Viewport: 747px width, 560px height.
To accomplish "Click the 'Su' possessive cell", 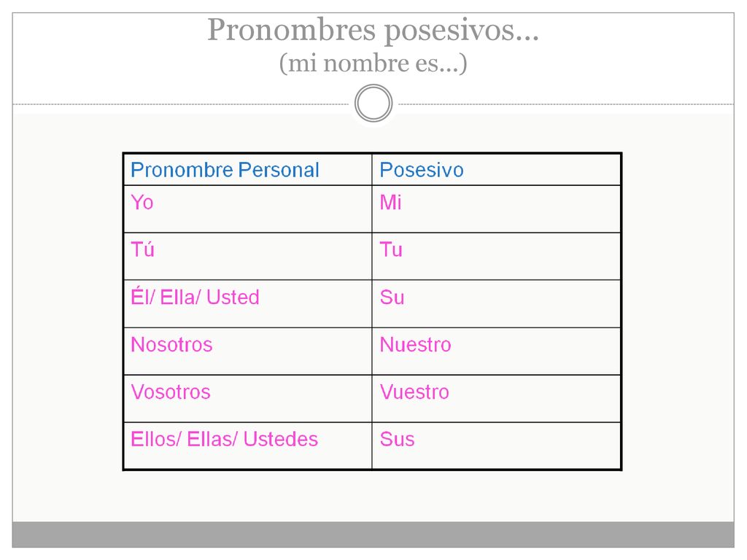I will [x=496, y=304].
